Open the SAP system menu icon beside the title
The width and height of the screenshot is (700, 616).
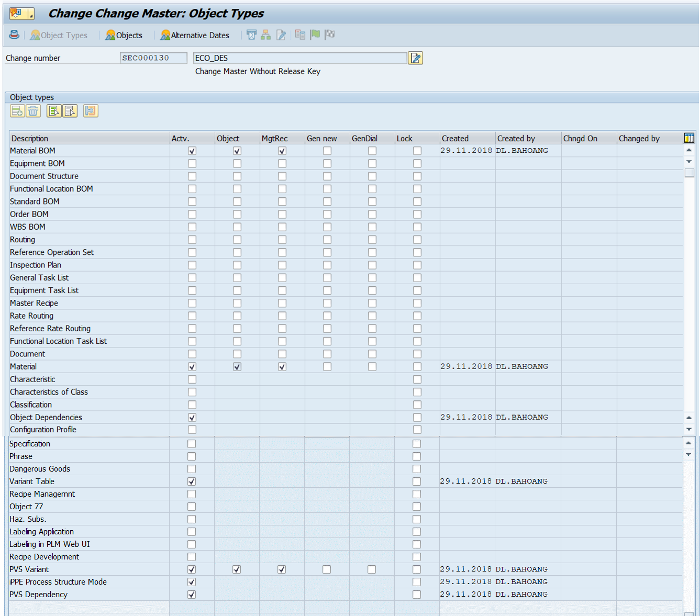coord(21,14)
